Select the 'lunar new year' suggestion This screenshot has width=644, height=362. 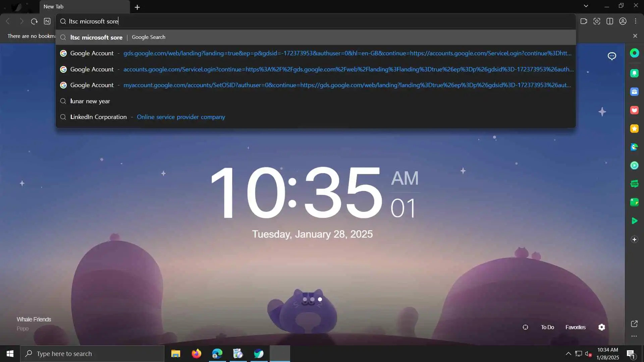coord(90,101)
